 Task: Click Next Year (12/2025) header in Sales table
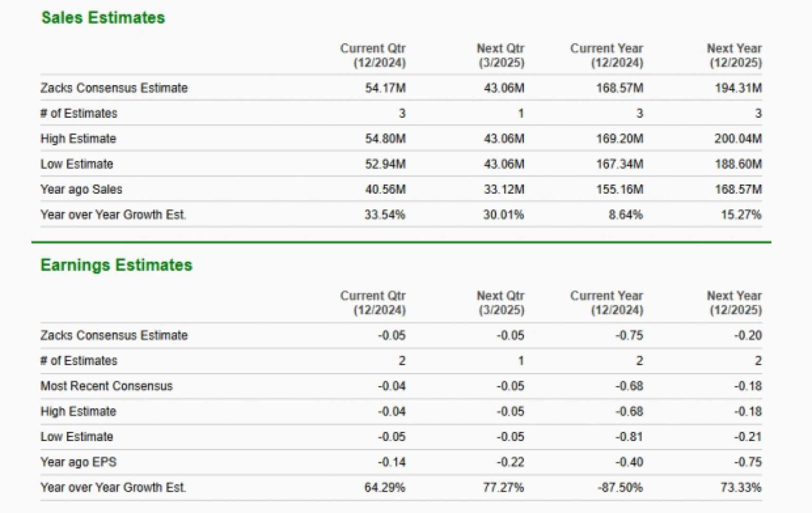(x=735, y=56)
